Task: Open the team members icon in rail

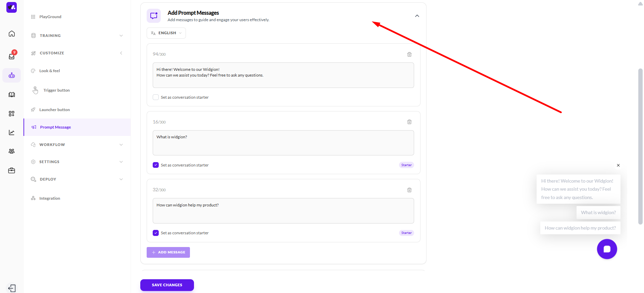Action: (x=12, y=151)
